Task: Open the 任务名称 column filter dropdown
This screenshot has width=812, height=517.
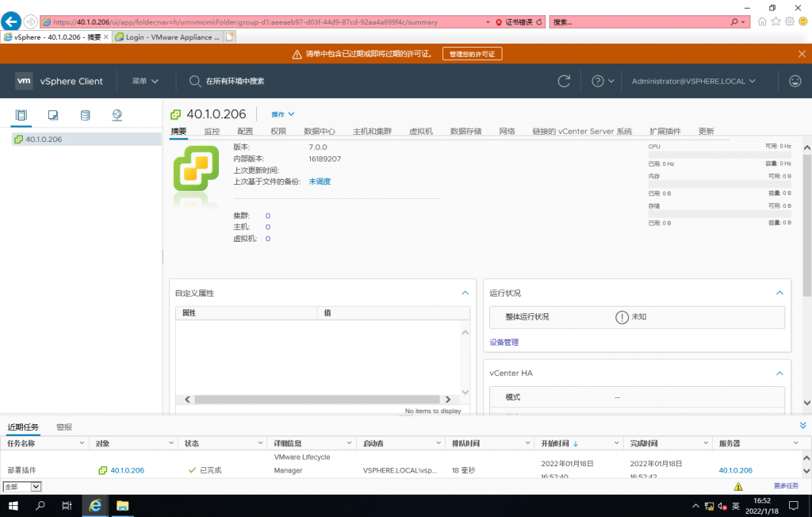Action: [82, 443]
